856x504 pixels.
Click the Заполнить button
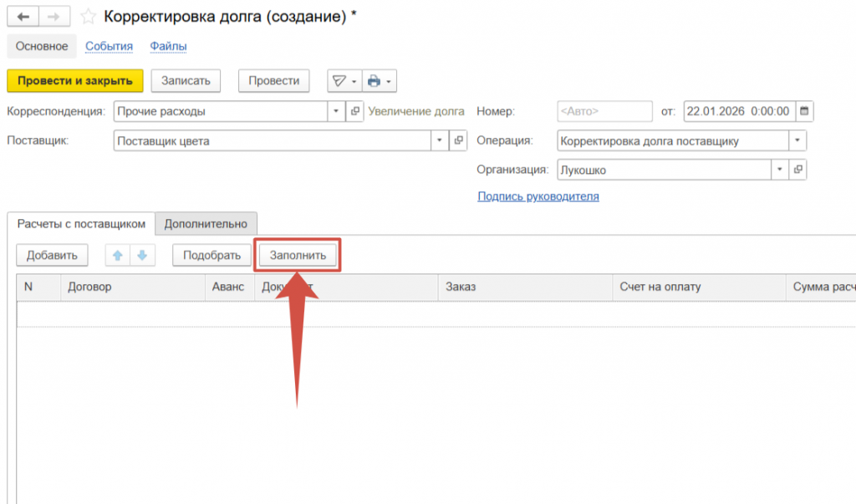[x=298, y=256]
